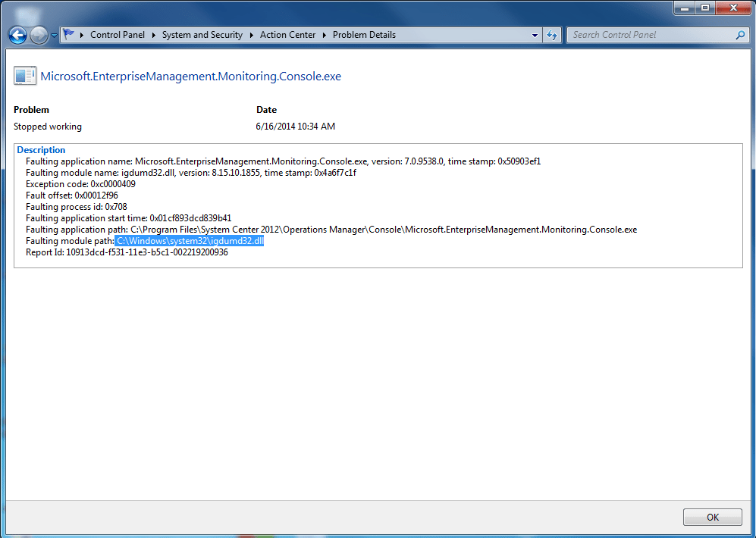756x538 pixels.
Task: Expand the chevron after Control Panel
Action: (x=154, y=35)
